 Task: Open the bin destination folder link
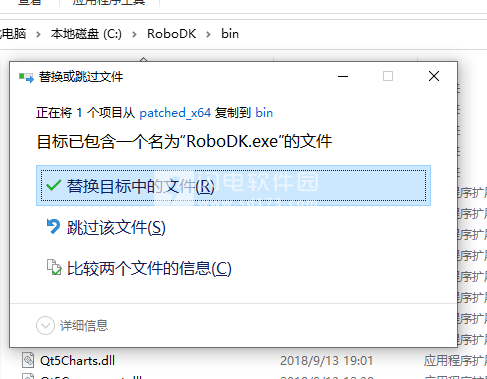click(x=264, y=113)
